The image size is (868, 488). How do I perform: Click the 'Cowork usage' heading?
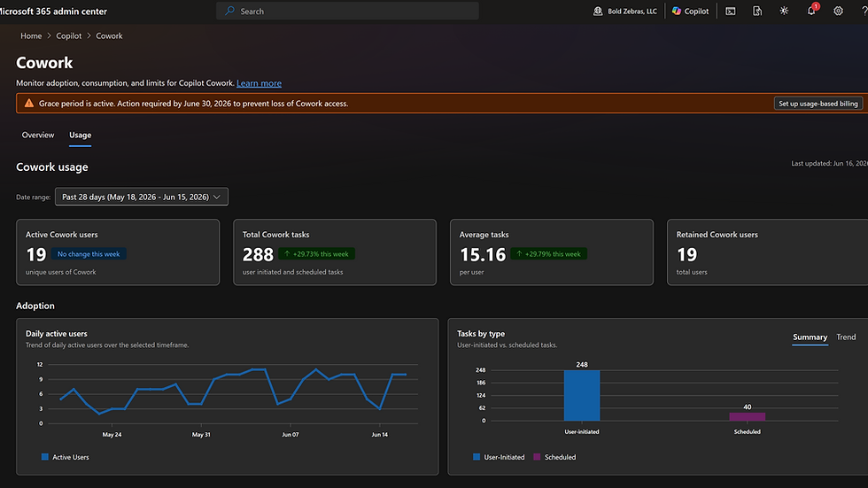52,167
